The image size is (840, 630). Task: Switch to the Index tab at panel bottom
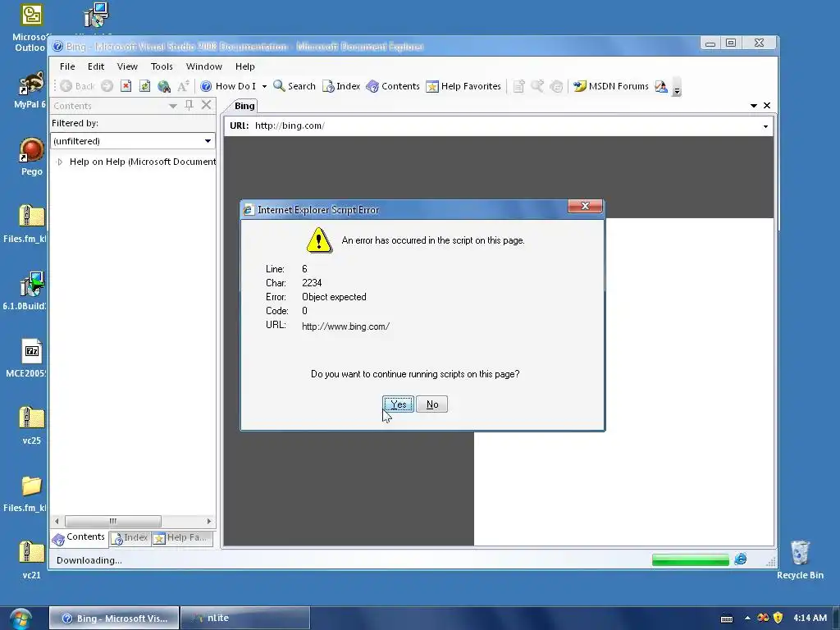(130, 538)
